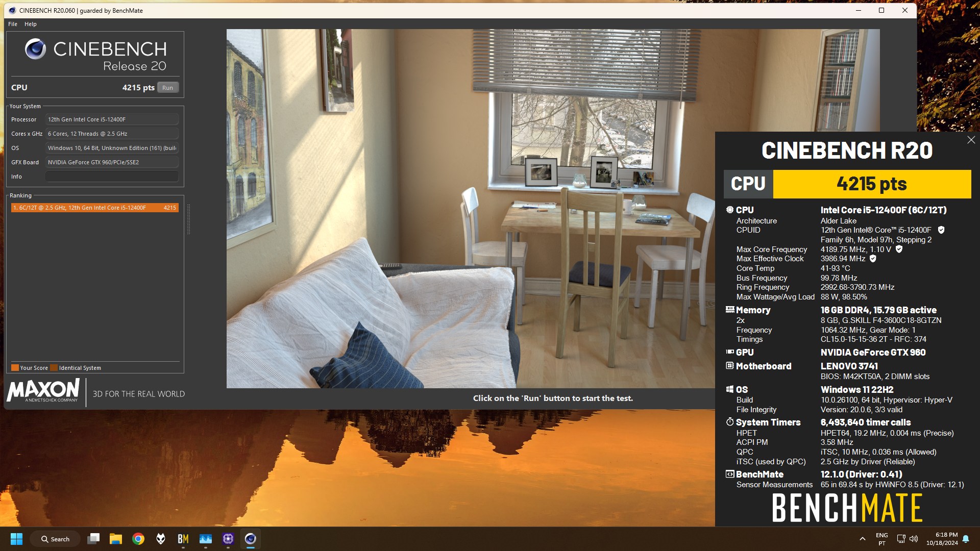Click the Run button for the CPU test
This screenshot has width=980, height=551.
point(167,88)
